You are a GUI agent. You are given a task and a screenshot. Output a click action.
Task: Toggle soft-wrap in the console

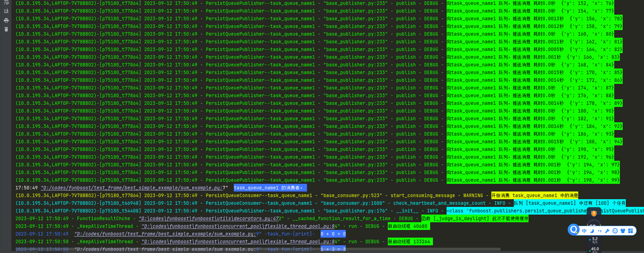coord(6,2)
